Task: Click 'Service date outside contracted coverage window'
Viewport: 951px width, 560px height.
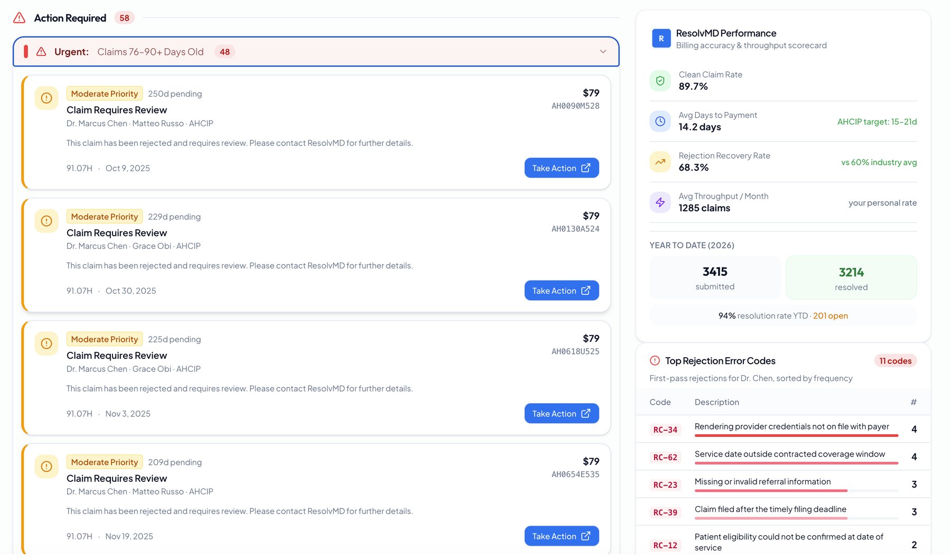Action: [790, 454]
